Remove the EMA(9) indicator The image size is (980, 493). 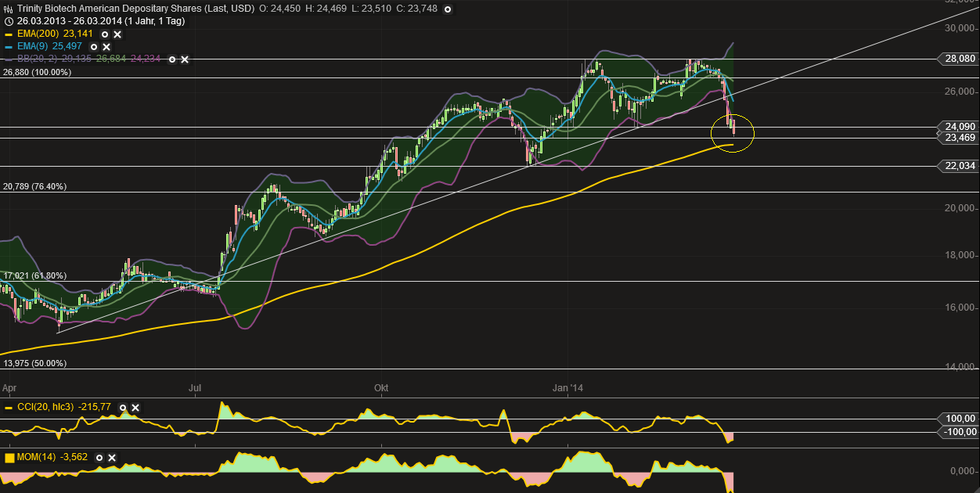tap(106, 47)
